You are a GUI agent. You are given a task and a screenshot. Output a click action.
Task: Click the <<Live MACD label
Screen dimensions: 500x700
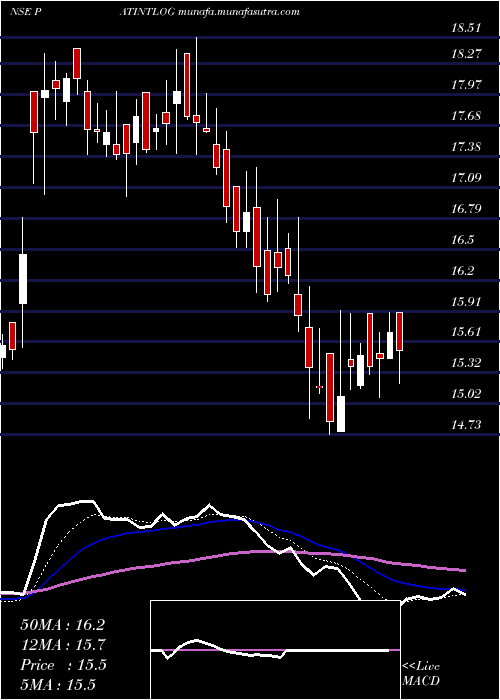point(421,673)
